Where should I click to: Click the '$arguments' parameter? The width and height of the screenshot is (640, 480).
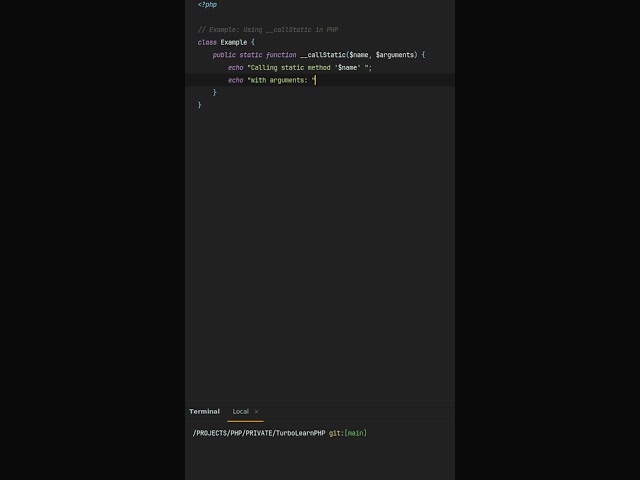tap(395, 55)
